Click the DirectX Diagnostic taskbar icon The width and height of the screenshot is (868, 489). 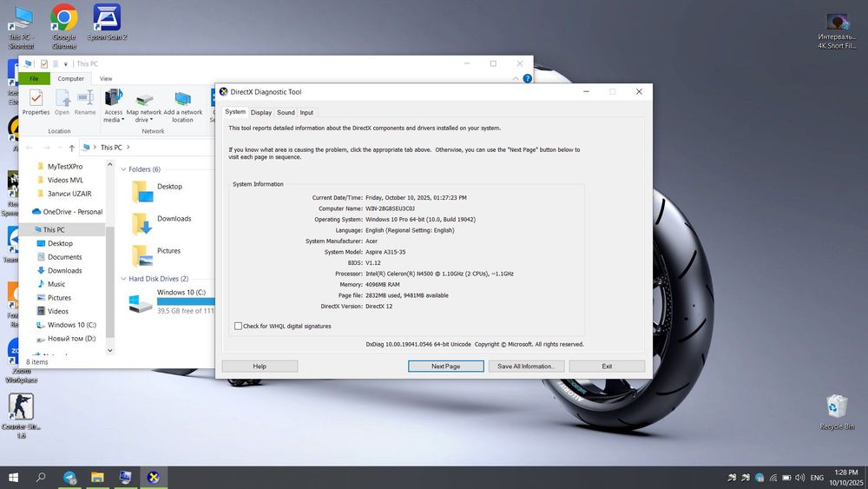[154, 478]
